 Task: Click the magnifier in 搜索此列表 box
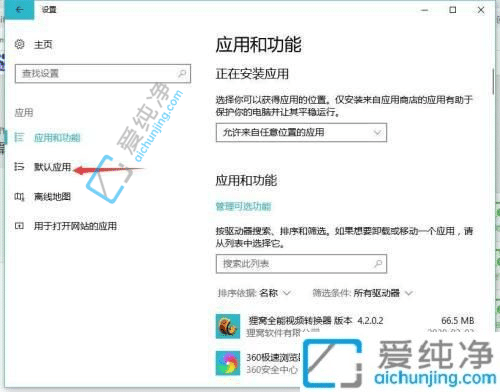tap(378, 264)
